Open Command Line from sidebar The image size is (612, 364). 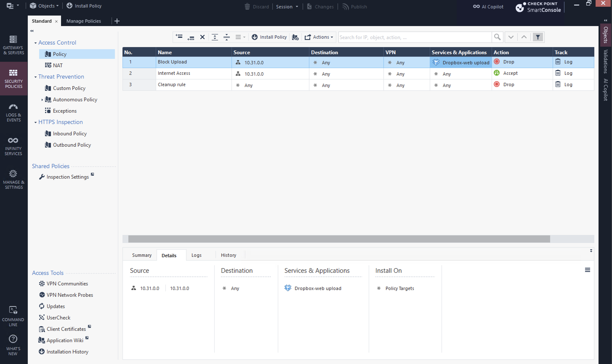click(13, 317)
